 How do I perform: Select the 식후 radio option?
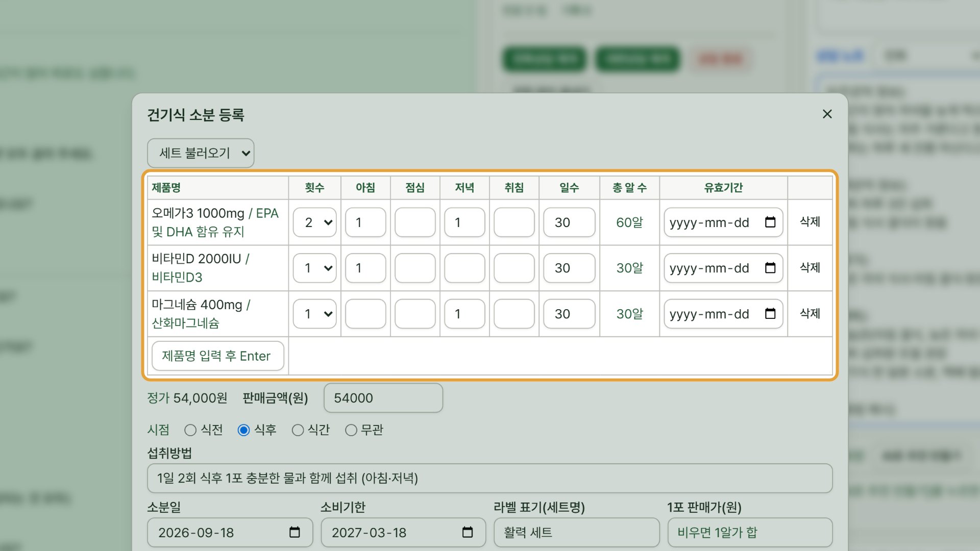click(243, 430)
